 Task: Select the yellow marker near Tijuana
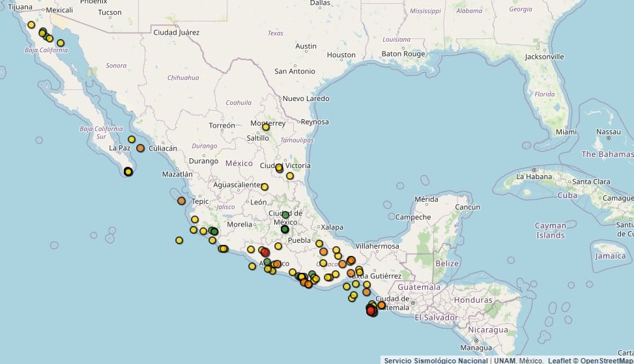(31, 25)
